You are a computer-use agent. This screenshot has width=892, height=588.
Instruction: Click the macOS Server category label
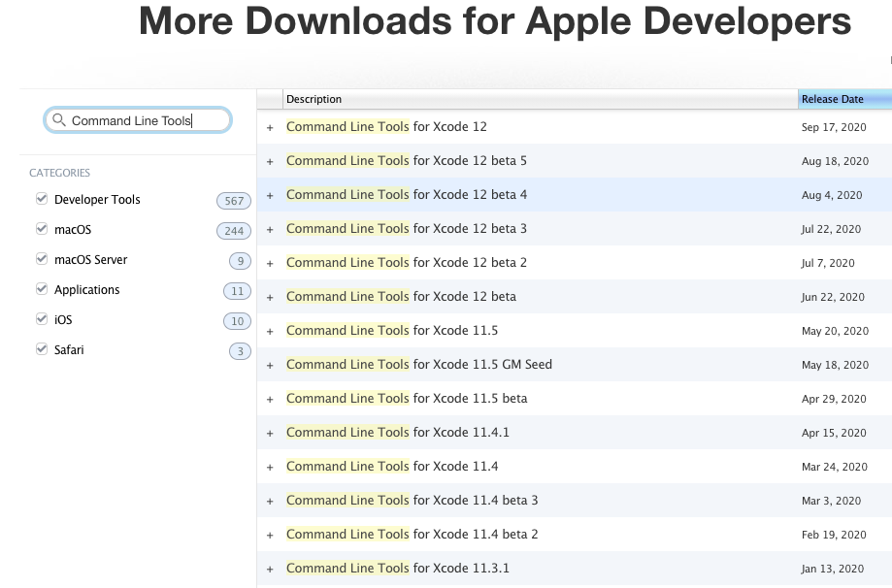click(91, 260)
